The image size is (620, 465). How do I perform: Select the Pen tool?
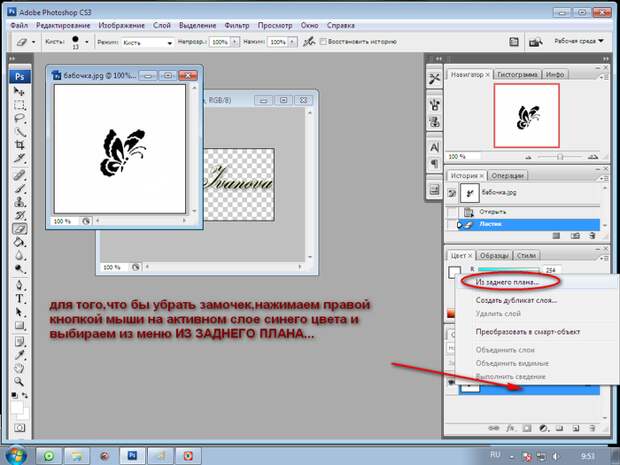[x=19, y=285]
